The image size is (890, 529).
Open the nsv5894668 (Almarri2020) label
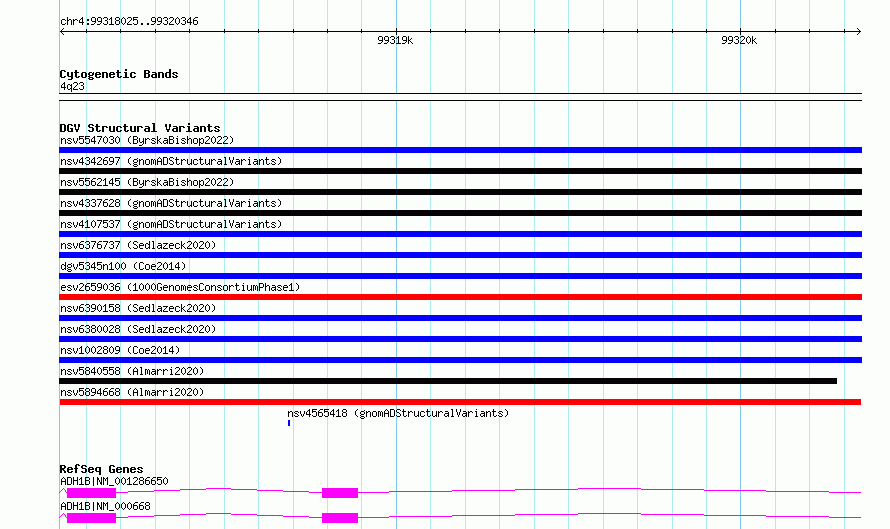pos(132,392)
